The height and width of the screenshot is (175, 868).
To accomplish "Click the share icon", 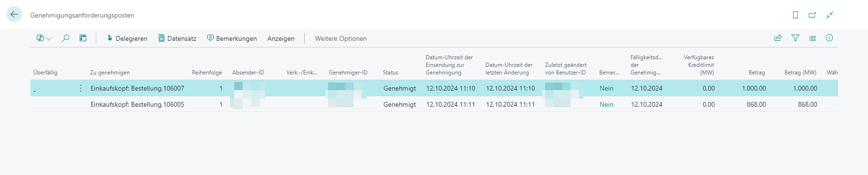I will [x=778, y=38].
